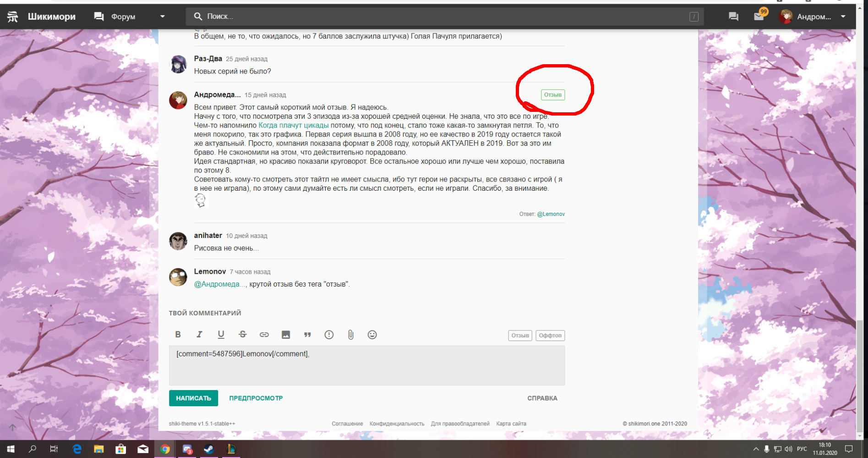Toggle the Оффтоп tag in editor
868x458 pixels.
550,336
